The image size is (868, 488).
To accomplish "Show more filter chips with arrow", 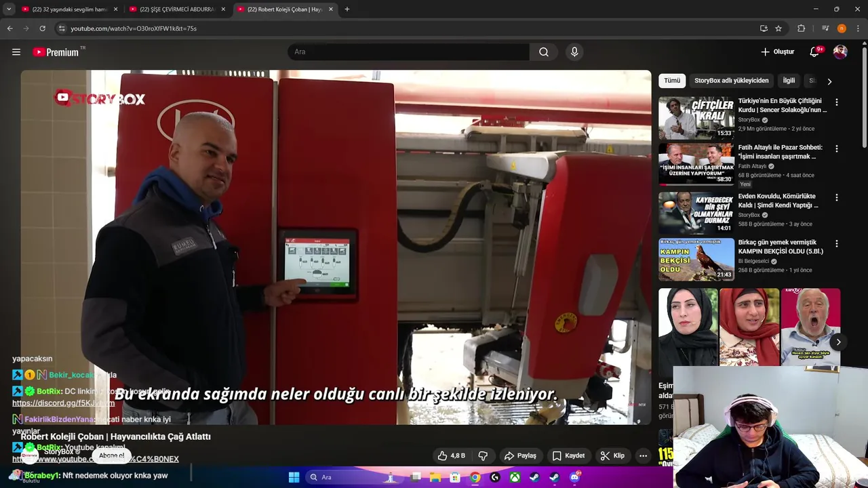I will [x=829, y=81].
